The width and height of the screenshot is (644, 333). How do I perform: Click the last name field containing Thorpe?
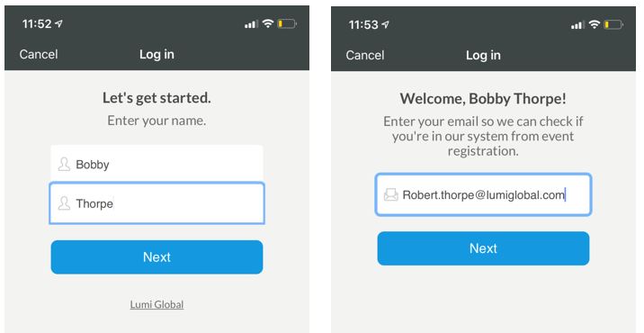coord(157,203)
